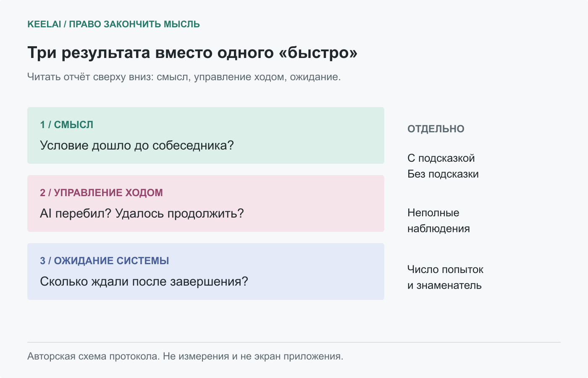Select the blue '3 / ОЖИДАНИЕ СИСТЕМЫ' card

coord(206,271)
